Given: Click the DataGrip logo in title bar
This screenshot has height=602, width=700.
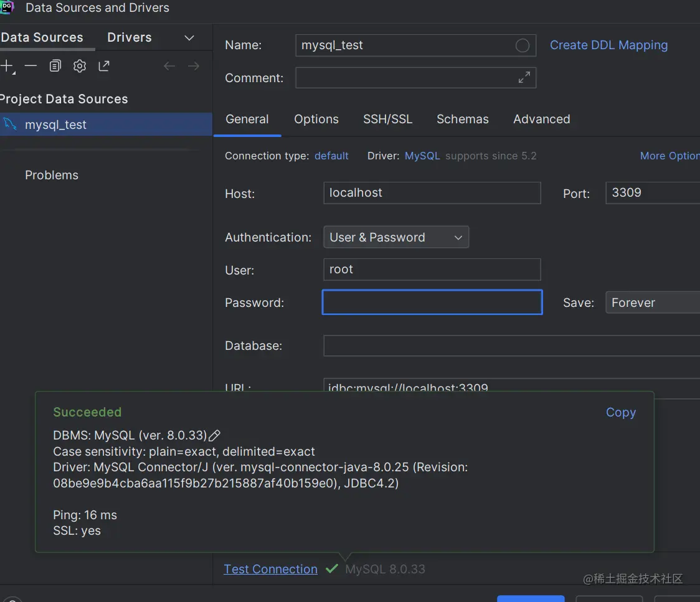Looking at the screenshot, I should (7, 7).
